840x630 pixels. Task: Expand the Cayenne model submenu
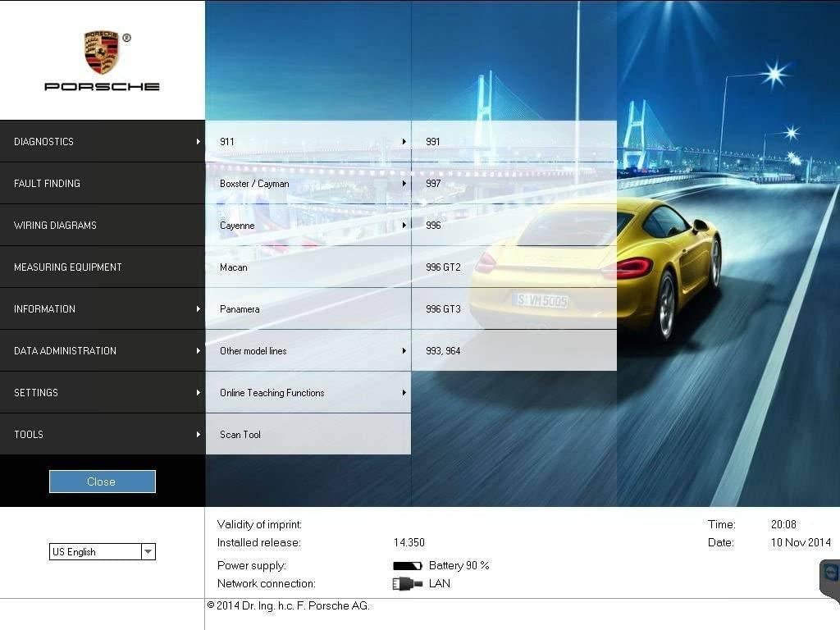[404, 225]
